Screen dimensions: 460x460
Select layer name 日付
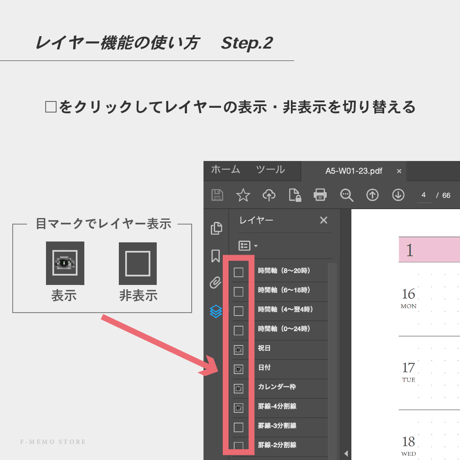click(x=264, y=367)
